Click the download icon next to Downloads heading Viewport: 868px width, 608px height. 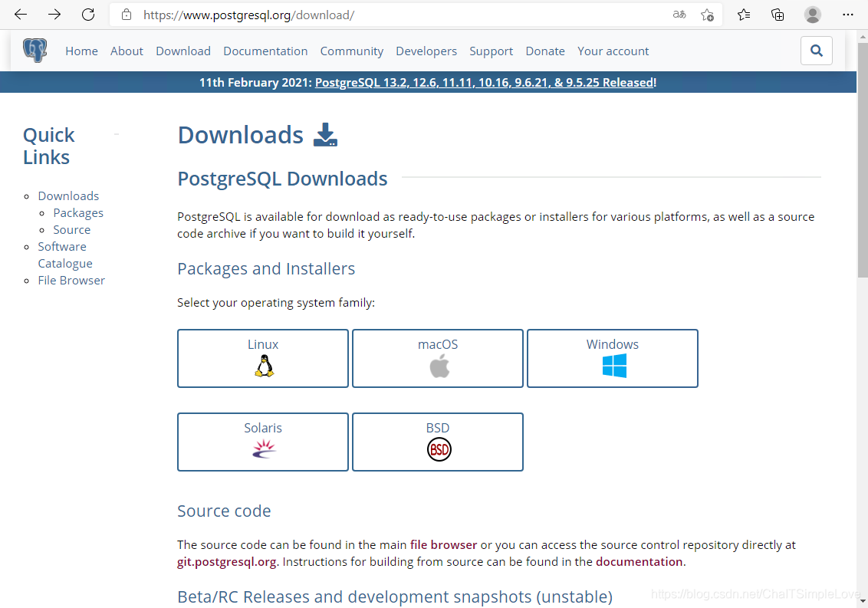(325, 135)
